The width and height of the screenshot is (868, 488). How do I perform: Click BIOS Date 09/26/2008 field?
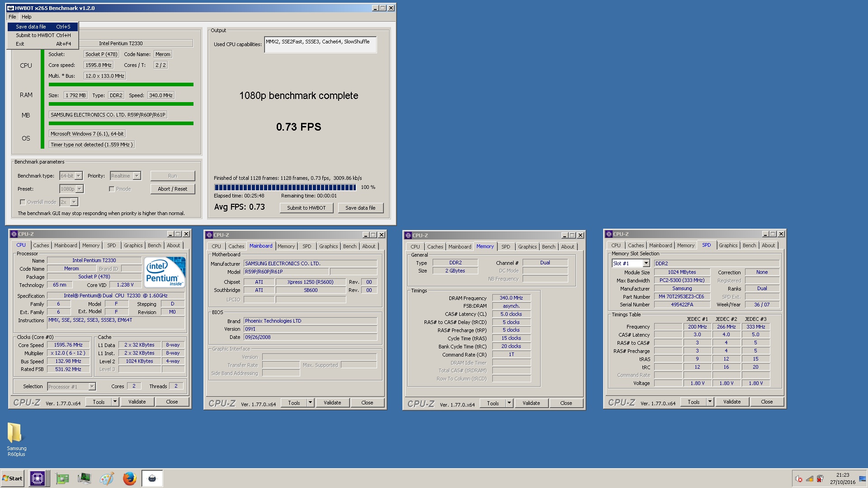[x=310, y=337]
